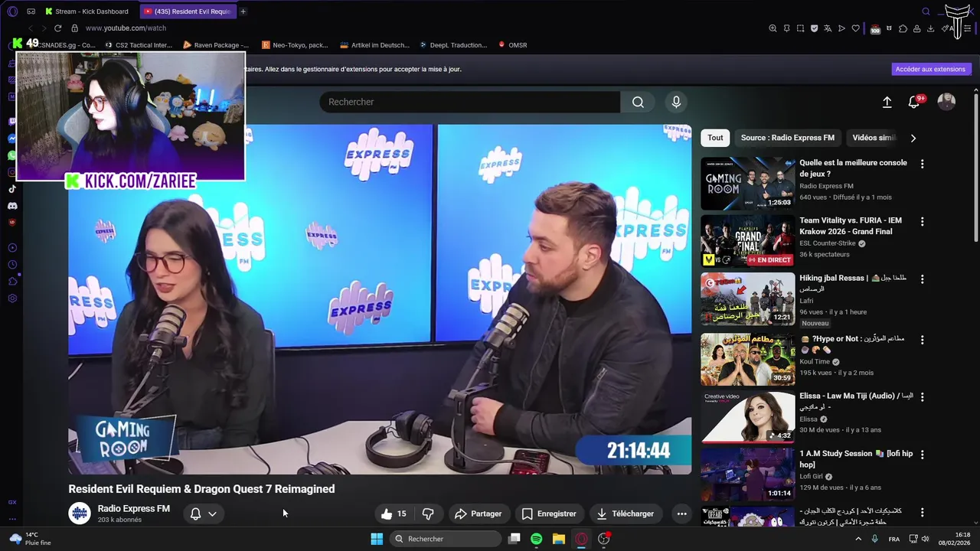Screen dimensions: 980x551
Task: Click the taskbar weather widget 14°C
Action: point(29,539)
